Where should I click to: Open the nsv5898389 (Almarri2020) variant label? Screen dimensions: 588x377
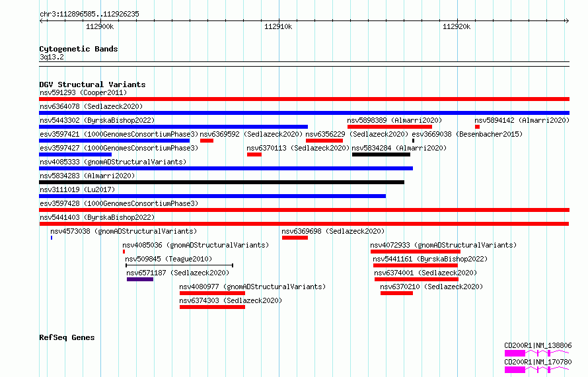(394, 120)
